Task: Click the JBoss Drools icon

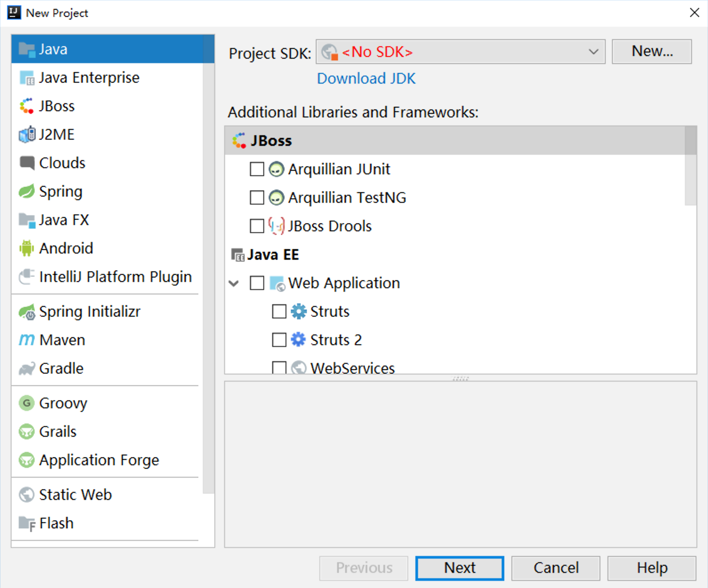Action: coord(276,226)
